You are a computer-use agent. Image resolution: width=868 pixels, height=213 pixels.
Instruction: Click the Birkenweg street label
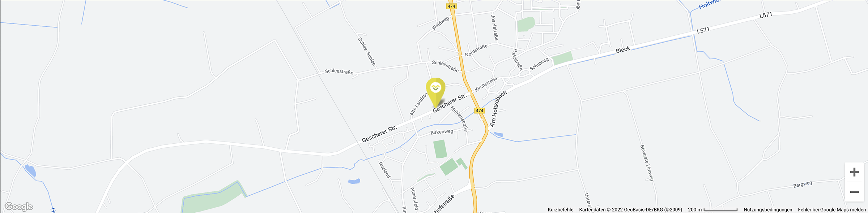tap(442, 132)
